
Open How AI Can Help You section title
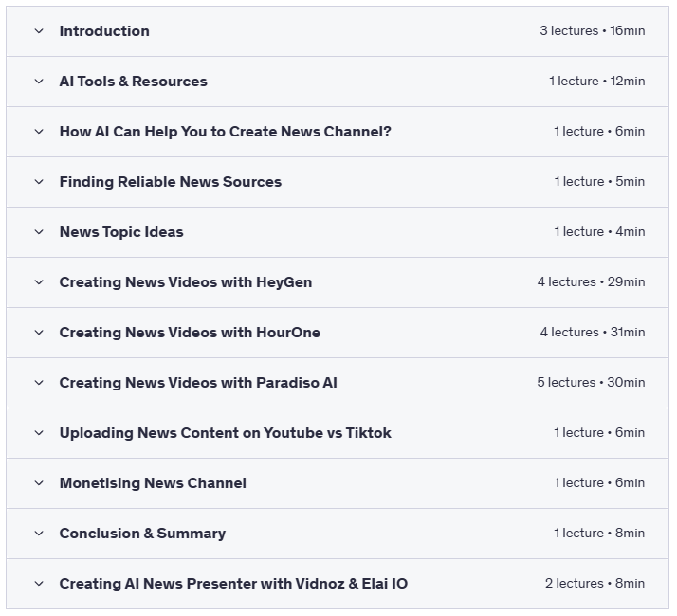[x=225, y=132]
